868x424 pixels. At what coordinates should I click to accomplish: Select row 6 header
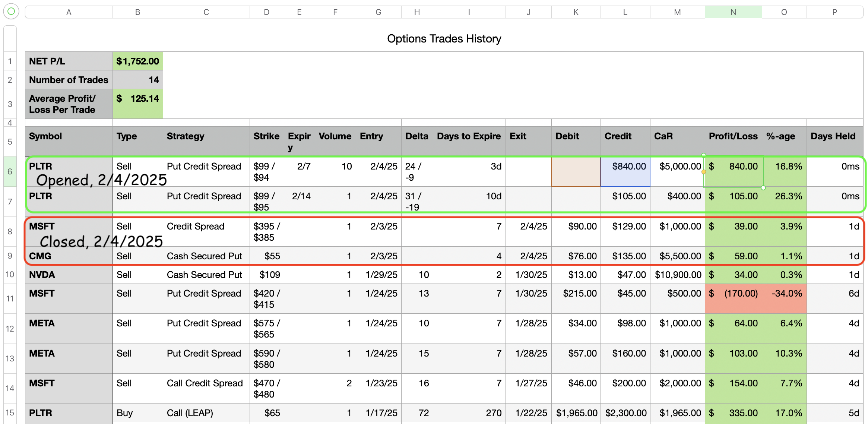10,171
